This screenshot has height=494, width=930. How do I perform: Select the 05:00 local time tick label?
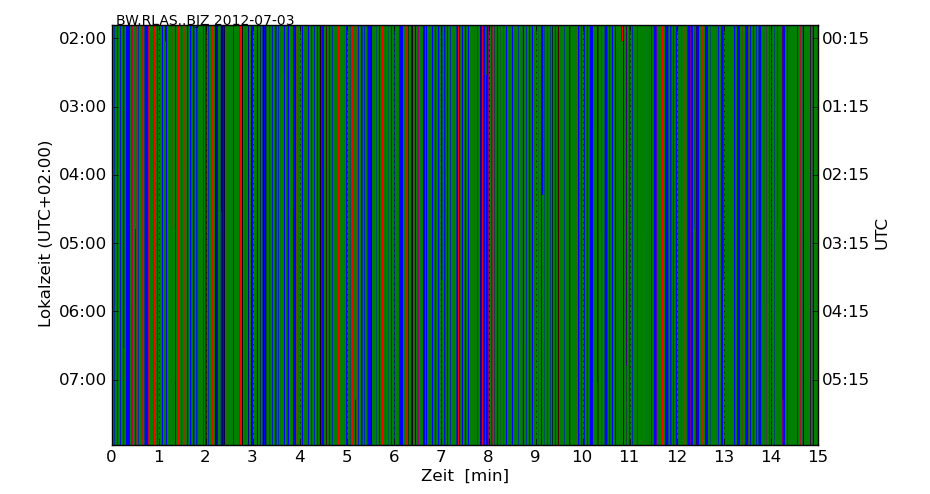tap(82, 243)
